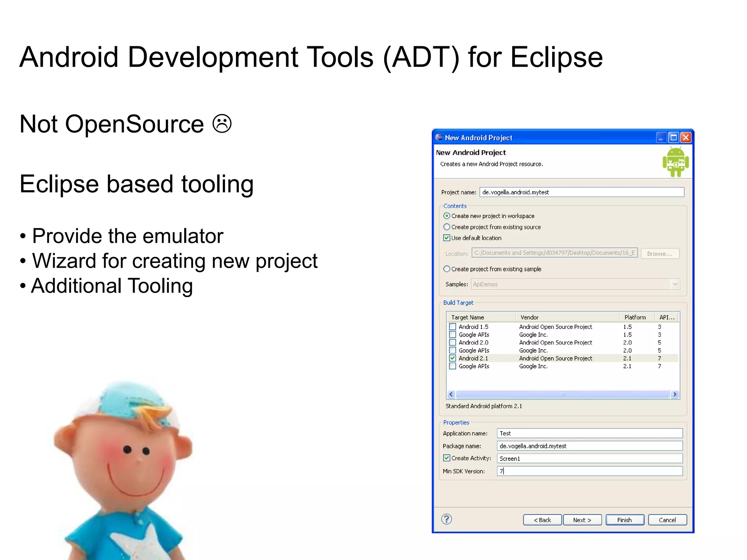
Task: Click the API column header
Action: pos(666,317)
